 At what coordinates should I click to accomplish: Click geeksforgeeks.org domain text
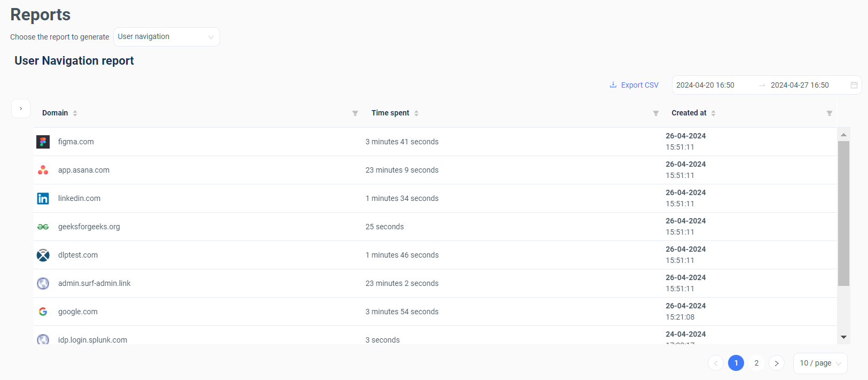(89, 227)
